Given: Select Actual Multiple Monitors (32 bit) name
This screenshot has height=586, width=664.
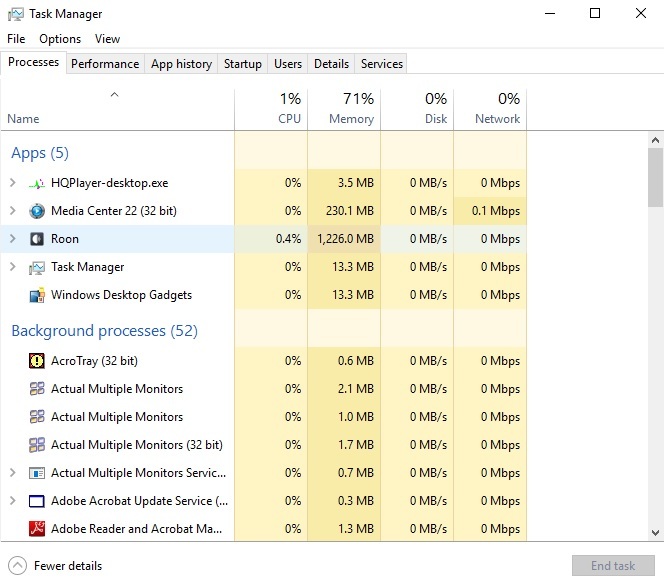Looking at the screenshot, I should 137,445.
